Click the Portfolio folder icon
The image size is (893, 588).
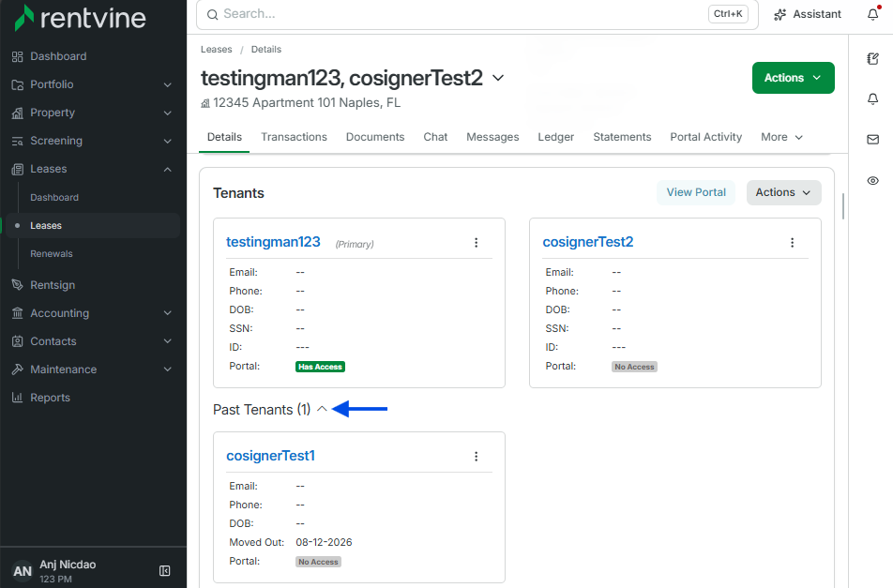tap(18, 84)
